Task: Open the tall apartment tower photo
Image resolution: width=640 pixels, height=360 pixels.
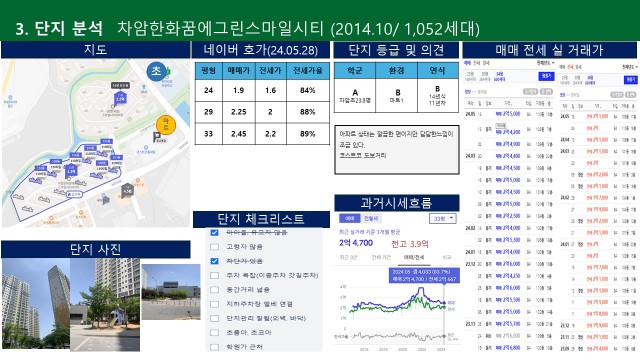Action: pyautogui.click(x=36, y=303)
